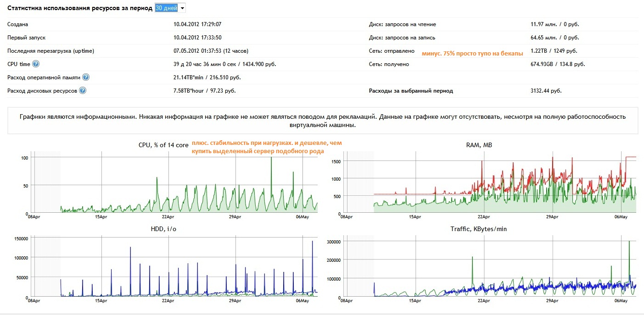Open help for Расход оперативной памяти
This screenshot has height=315, width=644.
(86, 77)
